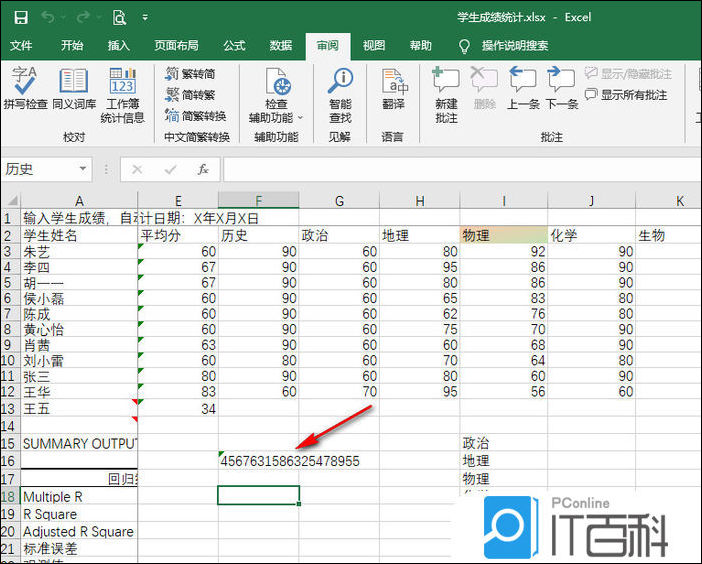Click 简转繁 simplified to traditional conversion
The image size is (702, 564).
coord(190,95)
